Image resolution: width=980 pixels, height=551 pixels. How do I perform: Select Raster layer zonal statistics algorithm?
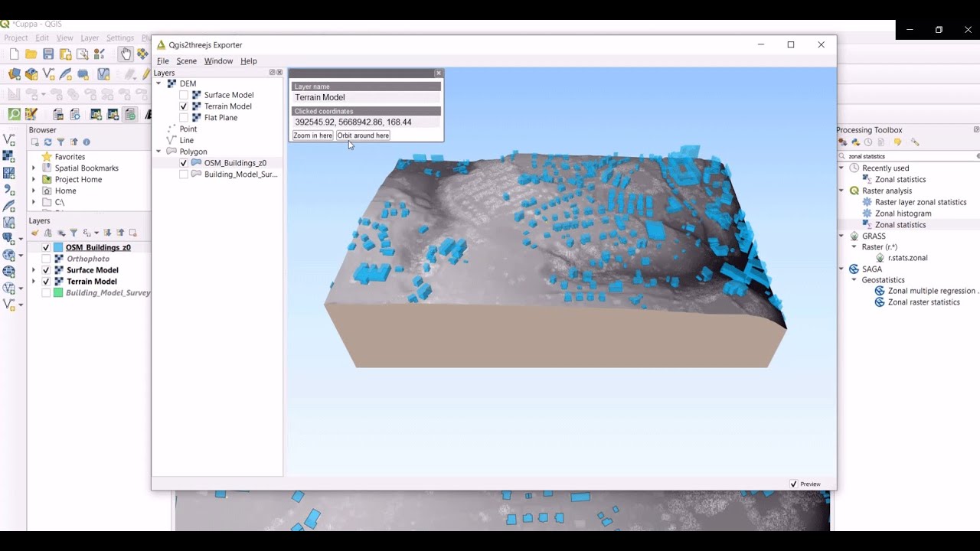(x=920, y=202)
